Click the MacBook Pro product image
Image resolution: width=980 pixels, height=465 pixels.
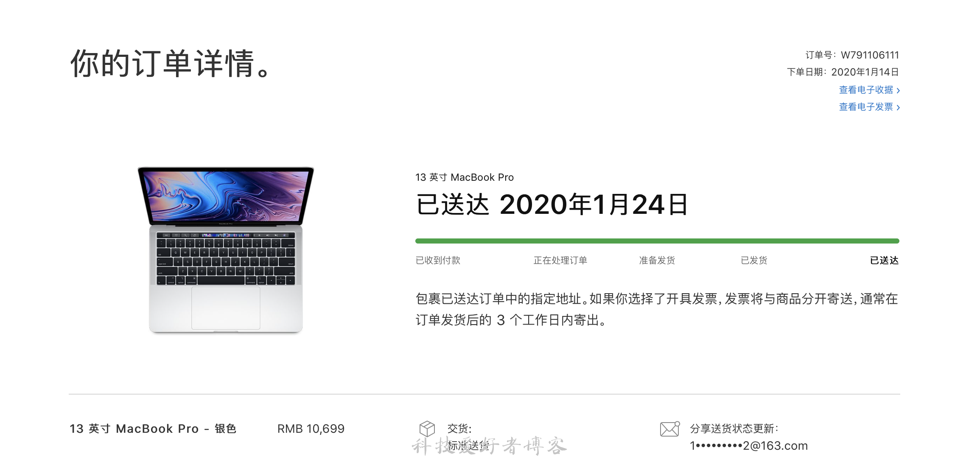226,250
